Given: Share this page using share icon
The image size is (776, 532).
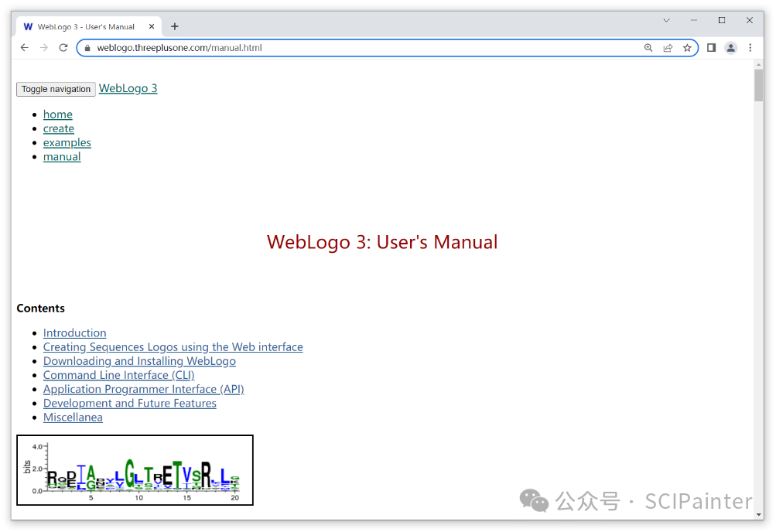Looking at the screenshot, I should 668,48.
